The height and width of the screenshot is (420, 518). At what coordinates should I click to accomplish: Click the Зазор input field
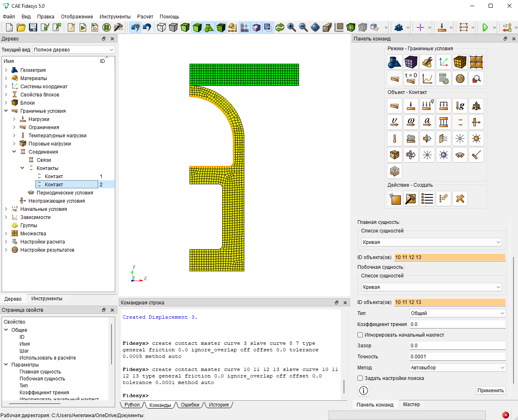click(x=458, y=346)
